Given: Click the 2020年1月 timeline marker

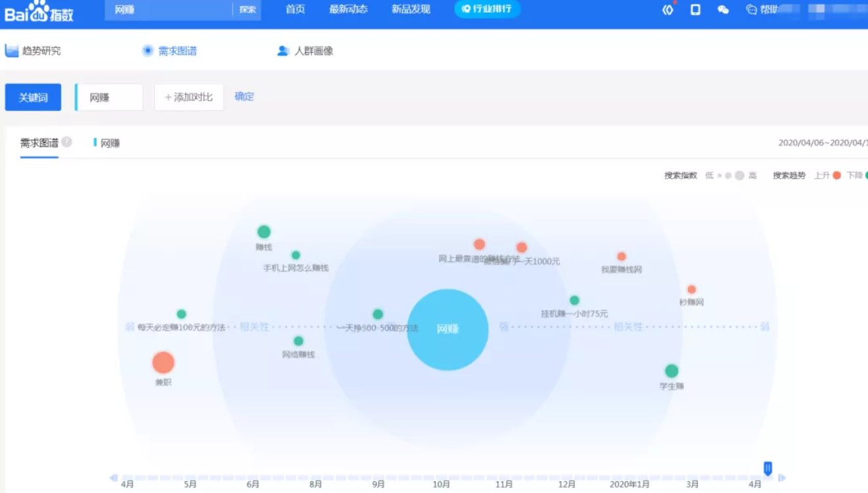Looking at the screenshot, I should pos(629,484).
